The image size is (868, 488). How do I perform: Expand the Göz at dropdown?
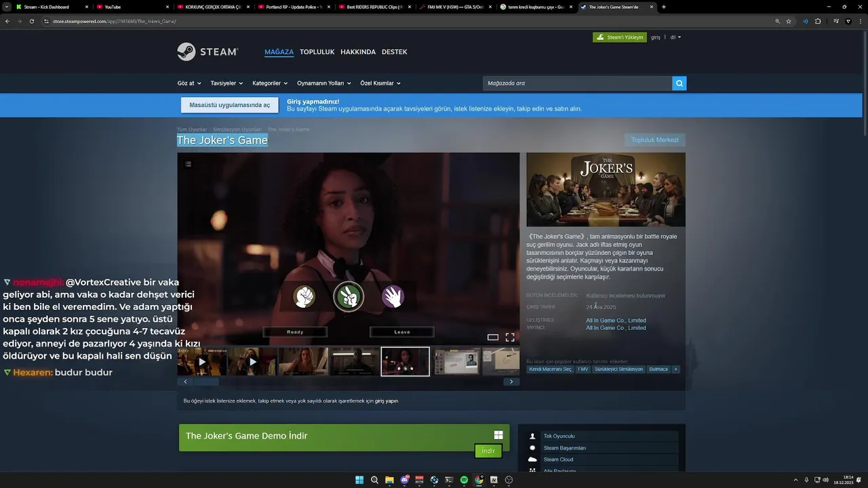pos(190,83)
